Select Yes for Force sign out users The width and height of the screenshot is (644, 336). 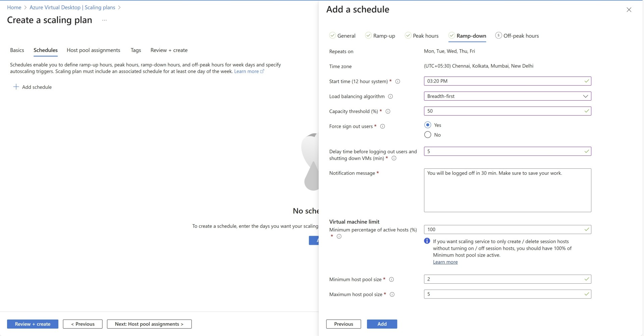click(x=428, y=125)
